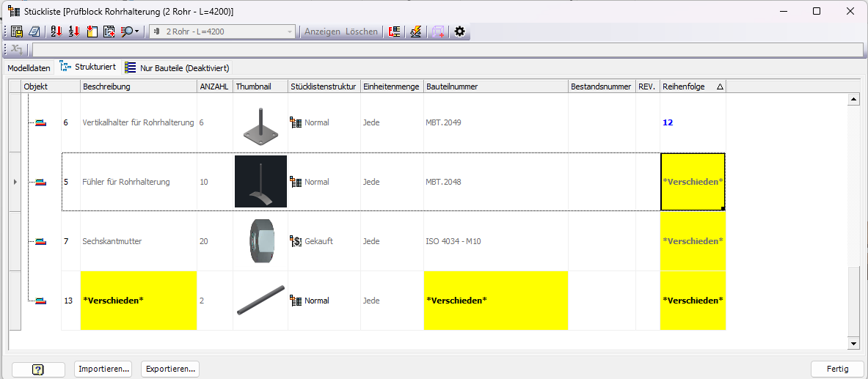
Task: Select the ISO 4034 - M10 cell
Action: pos(495,241)
